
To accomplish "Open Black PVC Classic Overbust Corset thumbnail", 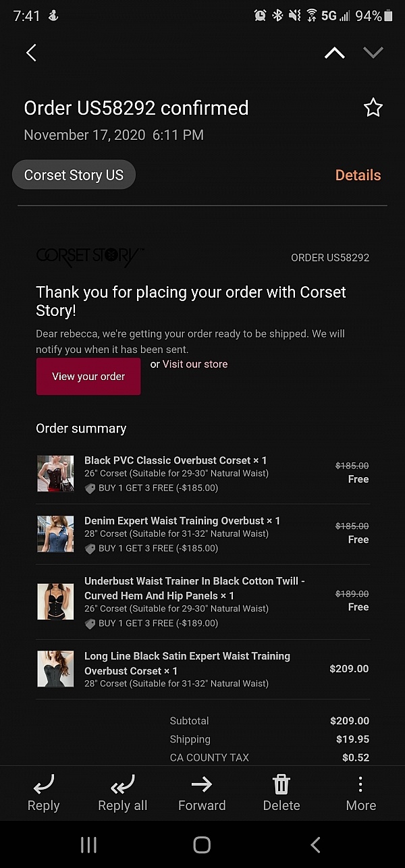I will click(55, 474).
